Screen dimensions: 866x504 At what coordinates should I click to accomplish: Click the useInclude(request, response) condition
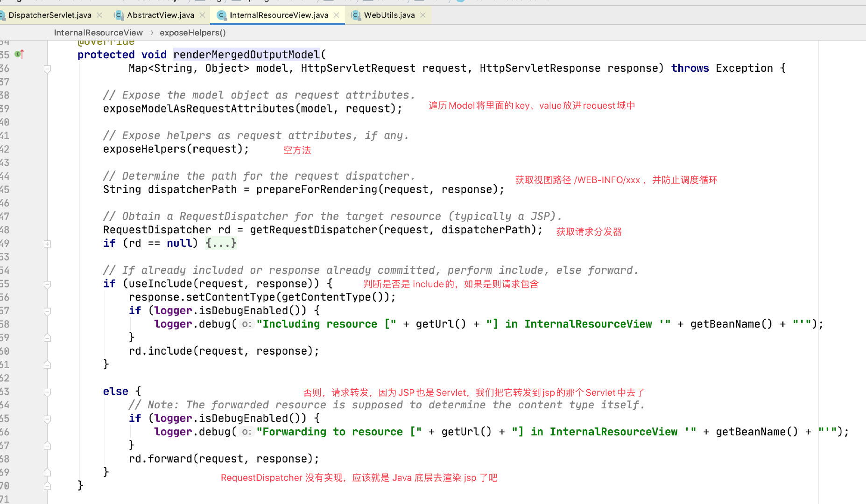click(x=221, y=284)
